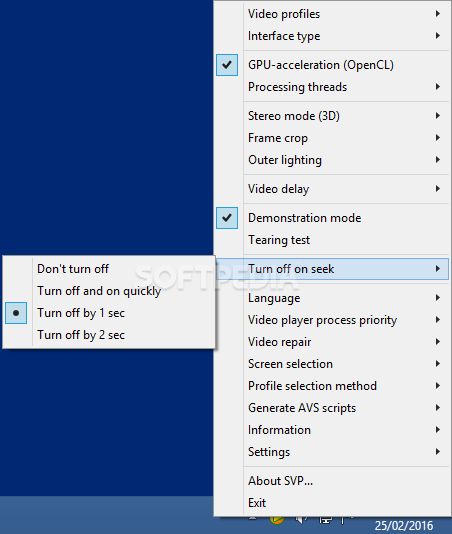Open the Video repair submenu

[332, 342]
